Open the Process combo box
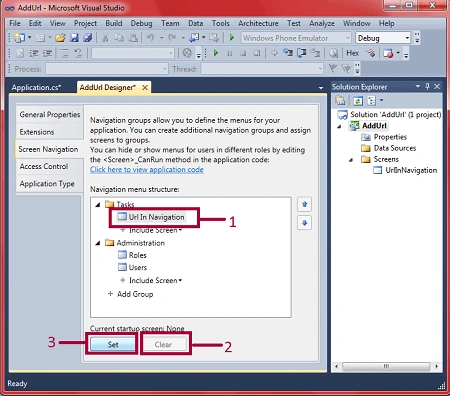Viewport: 450px width, 396px height. pyautogui.click(x=107, y=69)
